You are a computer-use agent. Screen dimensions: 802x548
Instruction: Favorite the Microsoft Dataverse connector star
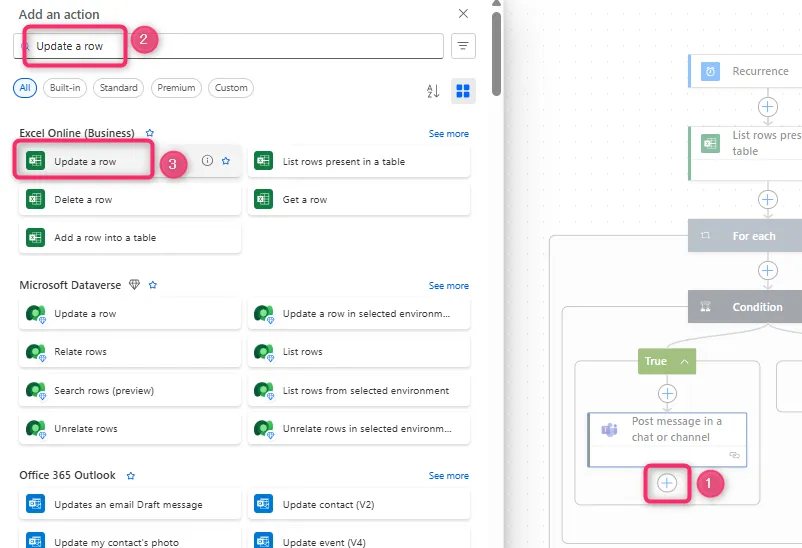[153, 285]
